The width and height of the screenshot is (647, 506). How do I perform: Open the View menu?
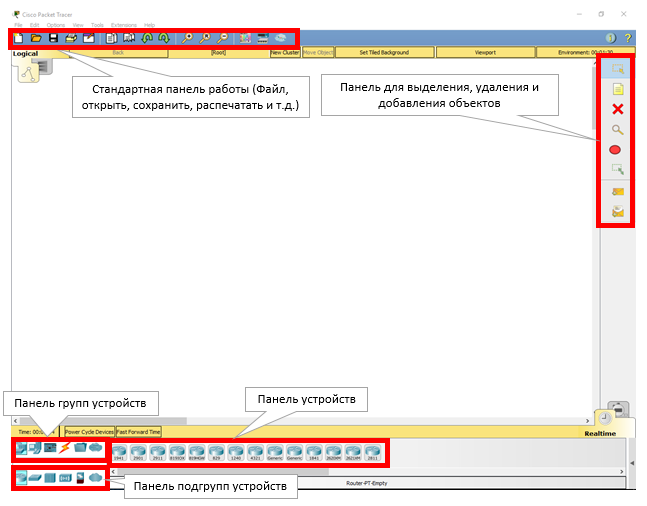78,25
